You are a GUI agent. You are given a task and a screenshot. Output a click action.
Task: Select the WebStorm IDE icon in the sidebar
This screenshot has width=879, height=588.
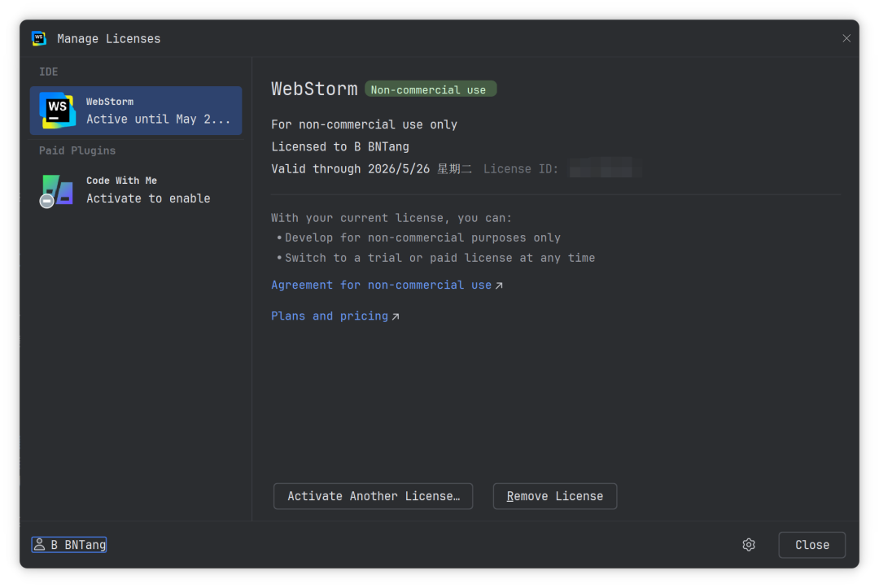click(x=57, y=111)
